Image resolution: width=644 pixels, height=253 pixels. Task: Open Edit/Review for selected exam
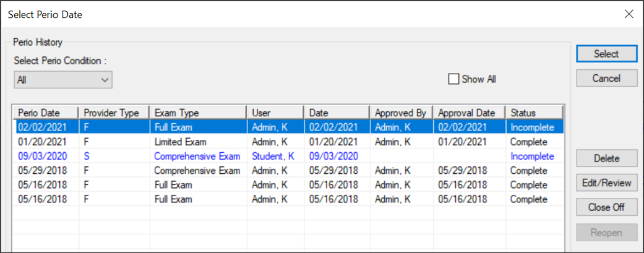[606, 183]
